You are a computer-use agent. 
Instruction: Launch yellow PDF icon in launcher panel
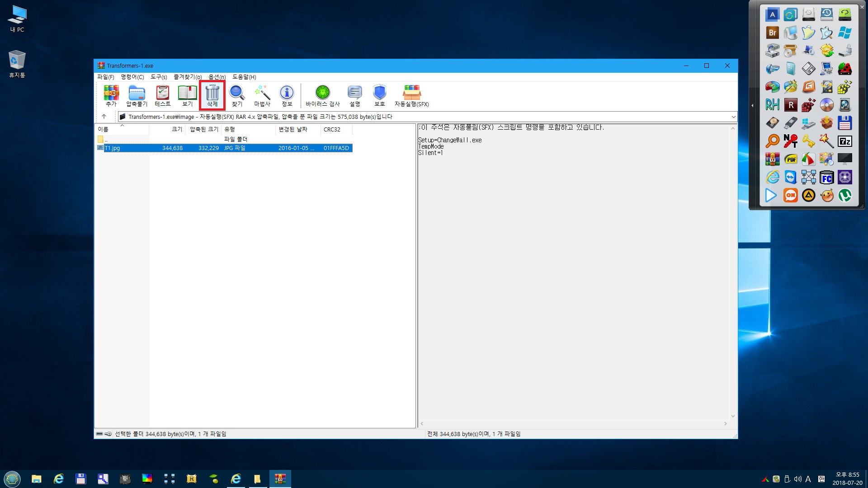[790, 159]
